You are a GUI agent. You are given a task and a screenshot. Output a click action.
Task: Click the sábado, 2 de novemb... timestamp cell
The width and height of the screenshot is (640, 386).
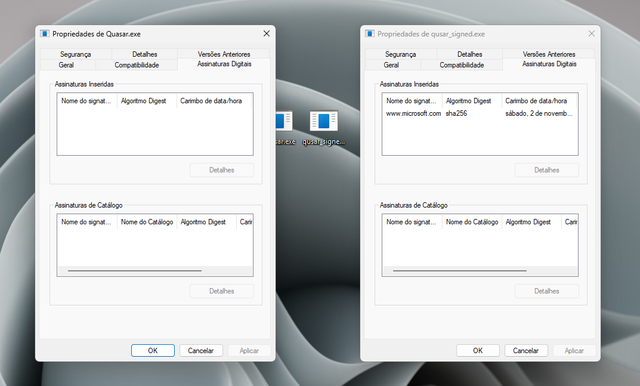coord(539,113)
